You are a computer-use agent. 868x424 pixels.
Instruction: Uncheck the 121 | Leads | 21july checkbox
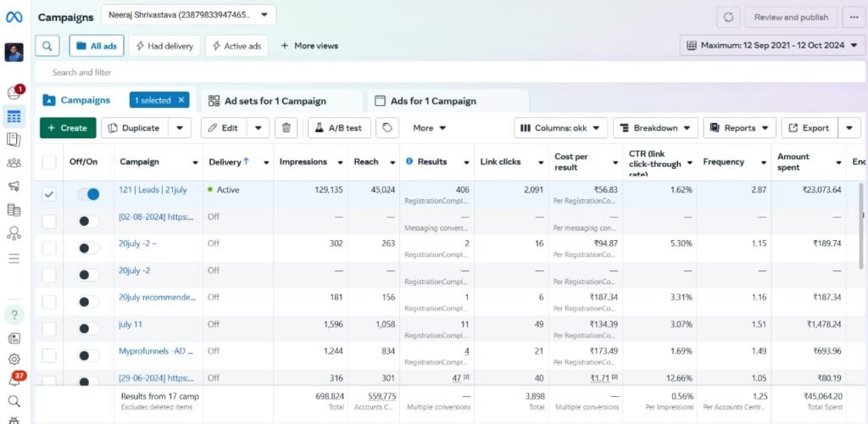[49, 194]
